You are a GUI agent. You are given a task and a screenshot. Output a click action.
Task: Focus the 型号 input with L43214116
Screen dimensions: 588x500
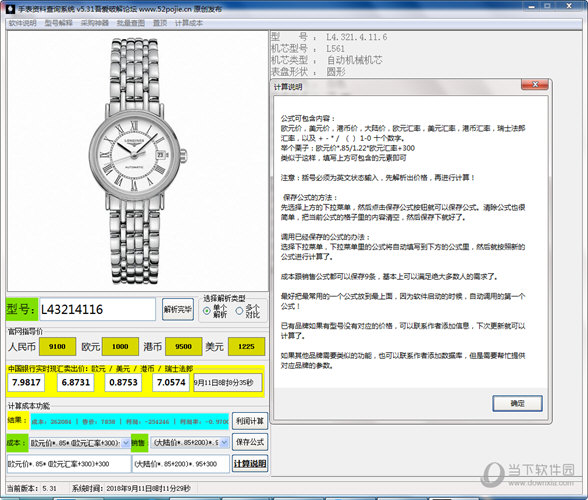pyautogui.click(x=97, y=309)
